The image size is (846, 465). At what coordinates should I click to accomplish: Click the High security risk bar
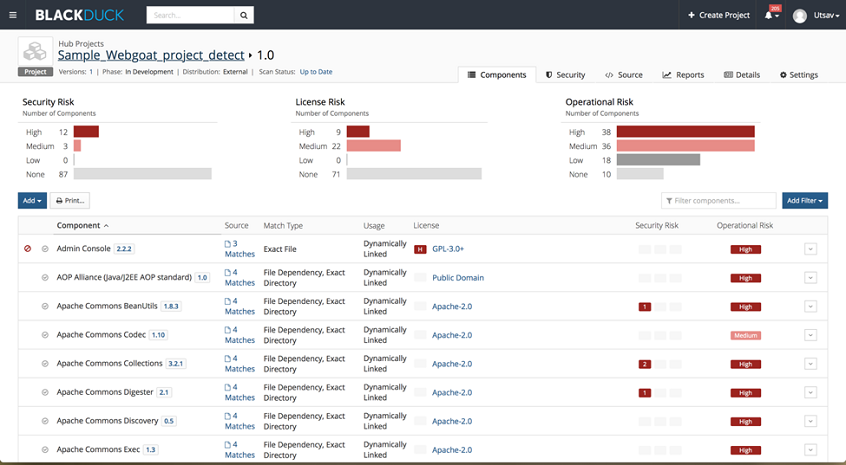(86, 132)
